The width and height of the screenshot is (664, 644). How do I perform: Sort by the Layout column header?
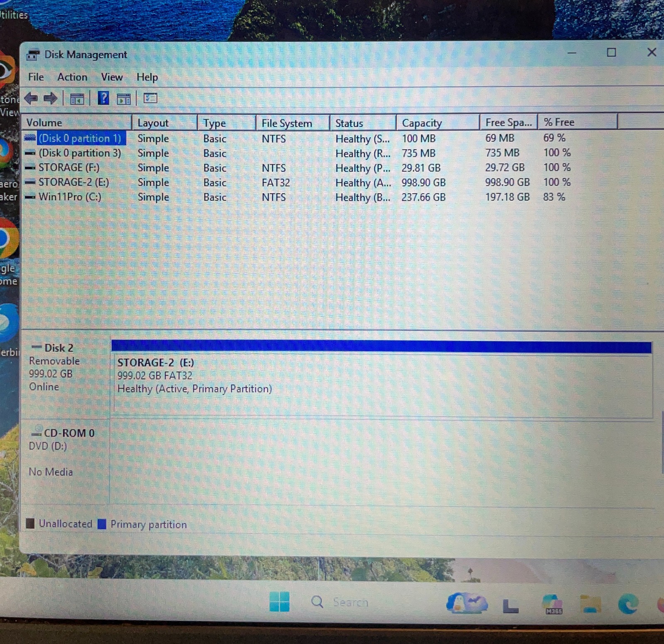pos(165,123)
